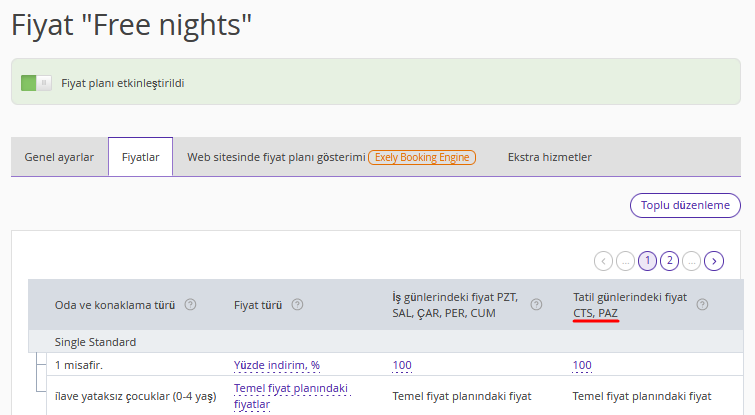Toggle the Fiyat planı etkinleştirildi switch
The image size is (755, 415).
tap(36, 83)
